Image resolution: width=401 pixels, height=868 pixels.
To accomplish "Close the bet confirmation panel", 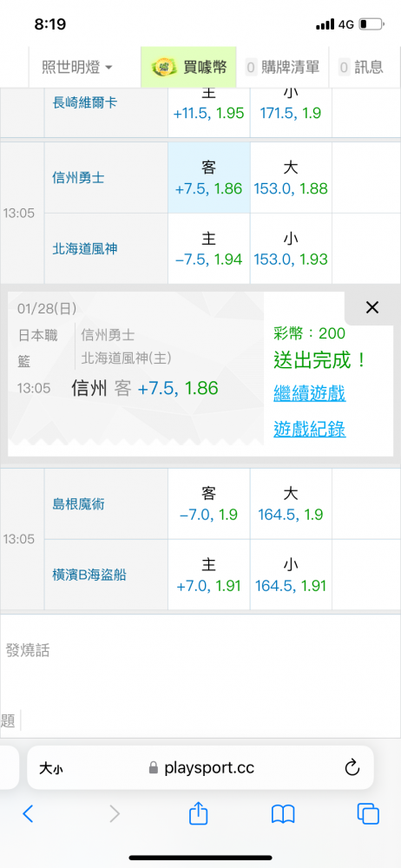I will tap(372, 308).
